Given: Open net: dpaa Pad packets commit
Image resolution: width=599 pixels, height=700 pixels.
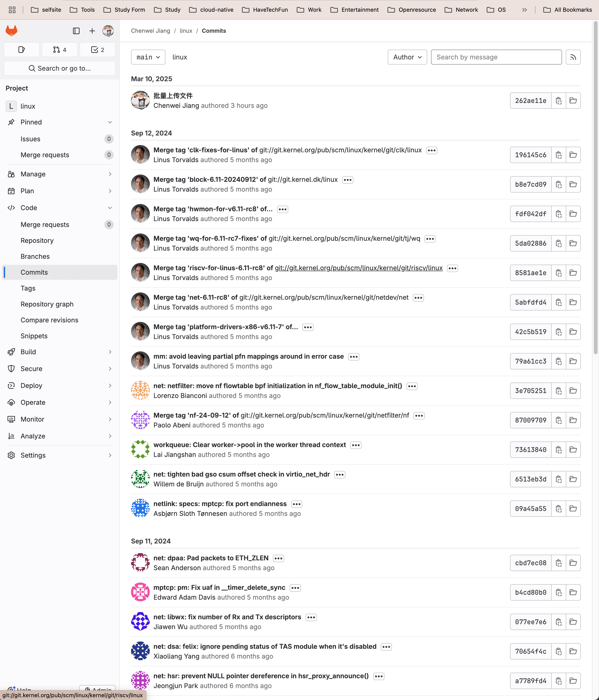Looking at the screenshot, I should click(211, 558).
